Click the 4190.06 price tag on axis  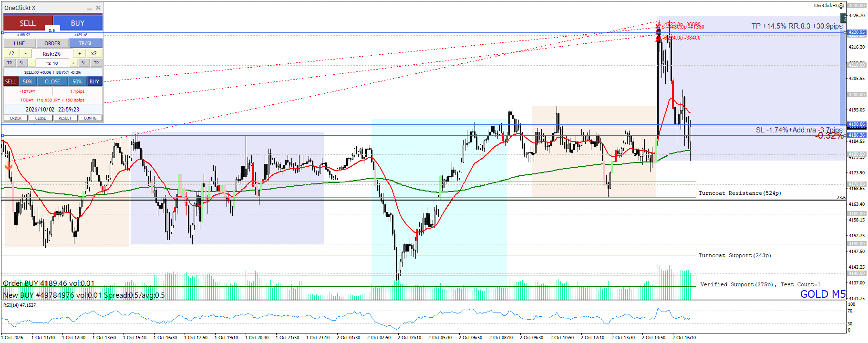[x=857, y=124]
